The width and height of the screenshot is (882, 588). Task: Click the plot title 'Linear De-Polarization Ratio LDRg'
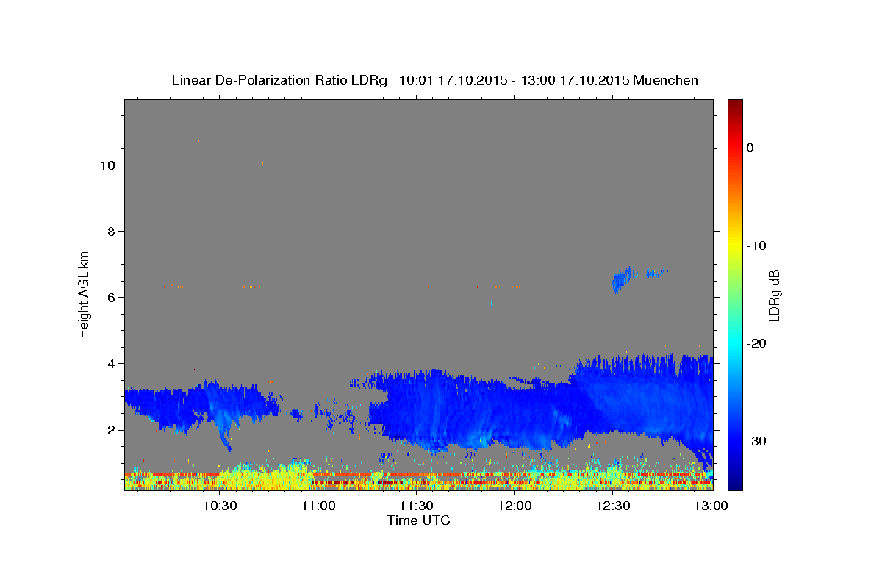click(x=279, y=80)
